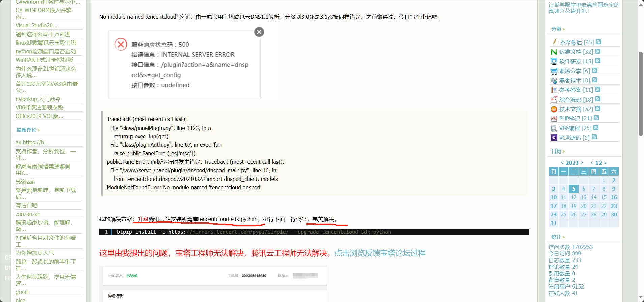Go to next month after 12
Viewport: 644px width, 302px height.
pyautogui.click(x=605, y=163)
